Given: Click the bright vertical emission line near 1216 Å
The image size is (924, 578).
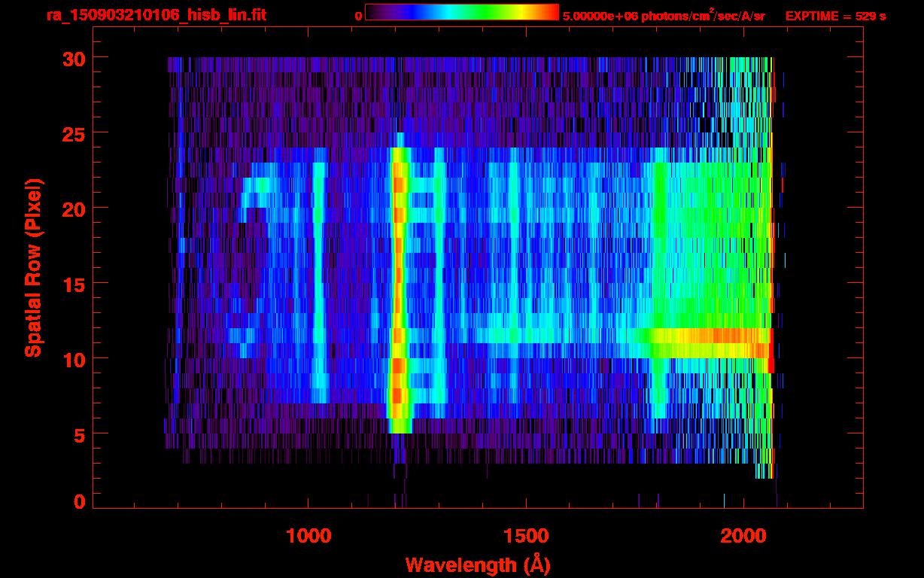Looking at the screenshot, I should [399, 286].
